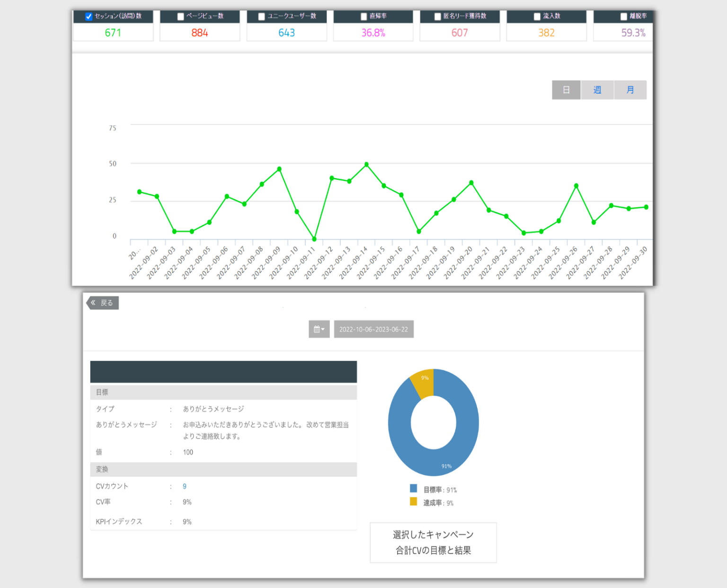Viewport: 727px width, 588px height.
Task: Toggle the 直帰率 checkbox
Action: (363, 17)
